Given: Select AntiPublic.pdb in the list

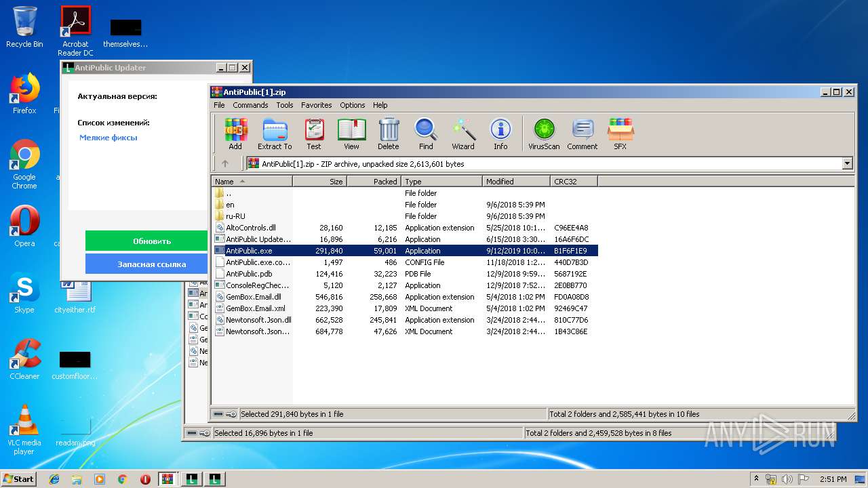Looking at the screenshot, I should pyautogui.click(x=405, y=274).
